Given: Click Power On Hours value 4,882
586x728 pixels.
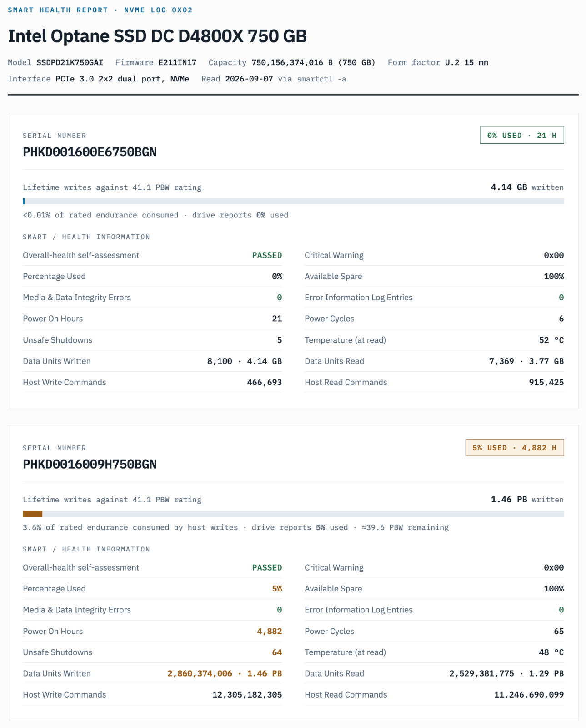Looking at the screenshot, I should coord(270,631).
